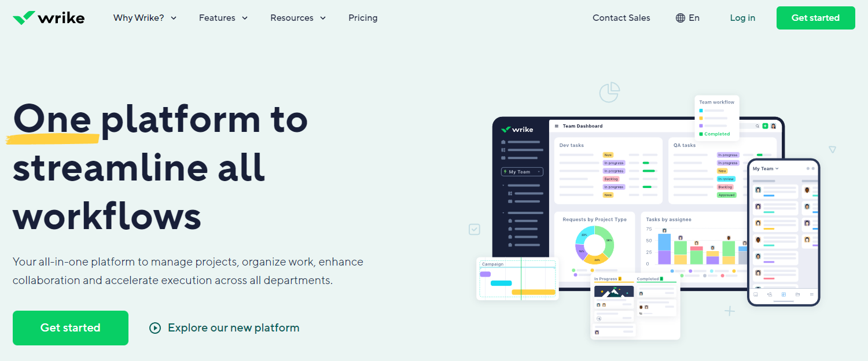Image resolution: width=868 pixels, height=361 pixels.
Task: Click the Log in link
Action: [x=742, y=18]
